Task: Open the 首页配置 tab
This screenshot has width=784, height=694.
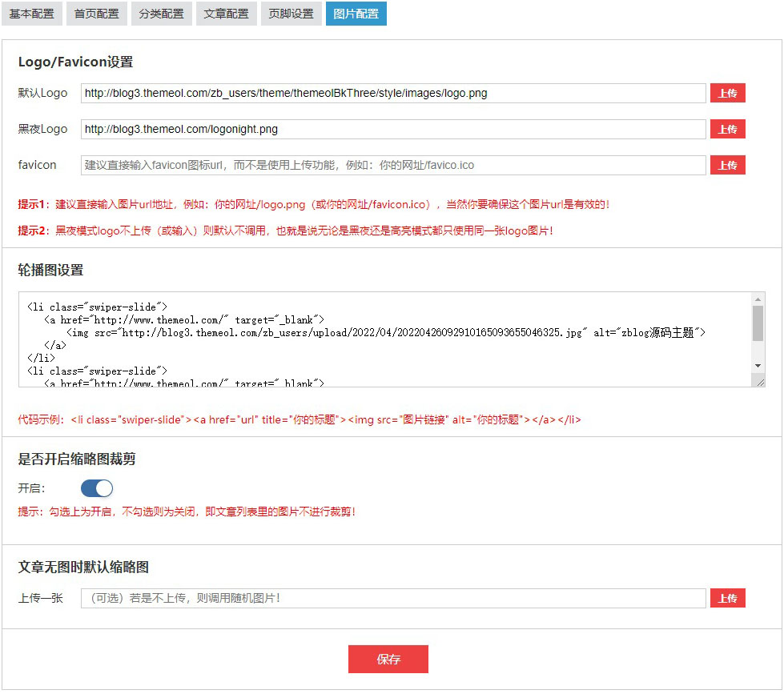Action: coord(97,14)
